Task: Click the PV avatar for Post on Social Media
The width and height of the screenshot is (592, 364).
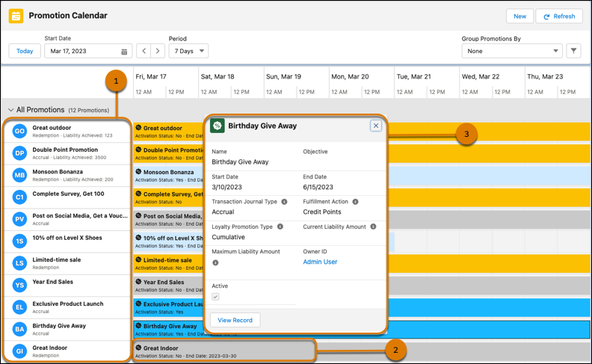Action: click(19, 219)
